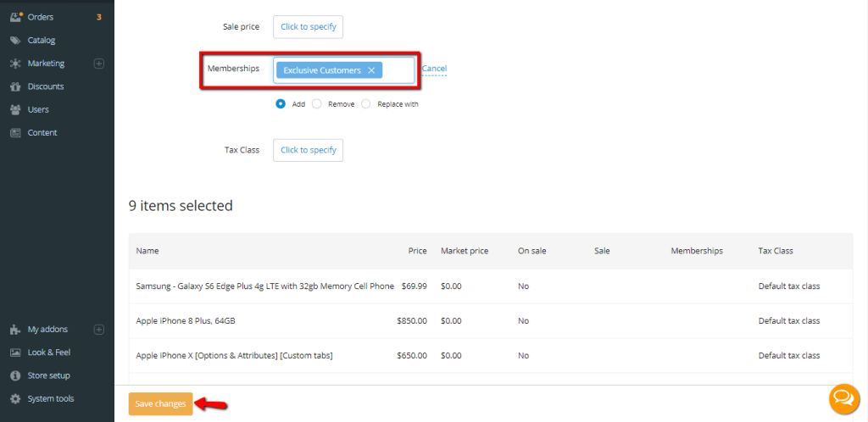The image size is (868, 422).
Task: Click the Orders sidebar icon
Action: pyautogui.click(x=16, y=17)
